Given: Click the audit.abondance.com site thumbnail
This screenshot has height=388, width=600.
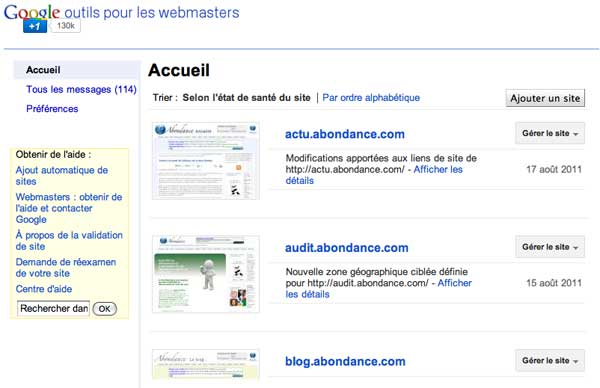Looking at the screenshot, I should pos(206,274).
